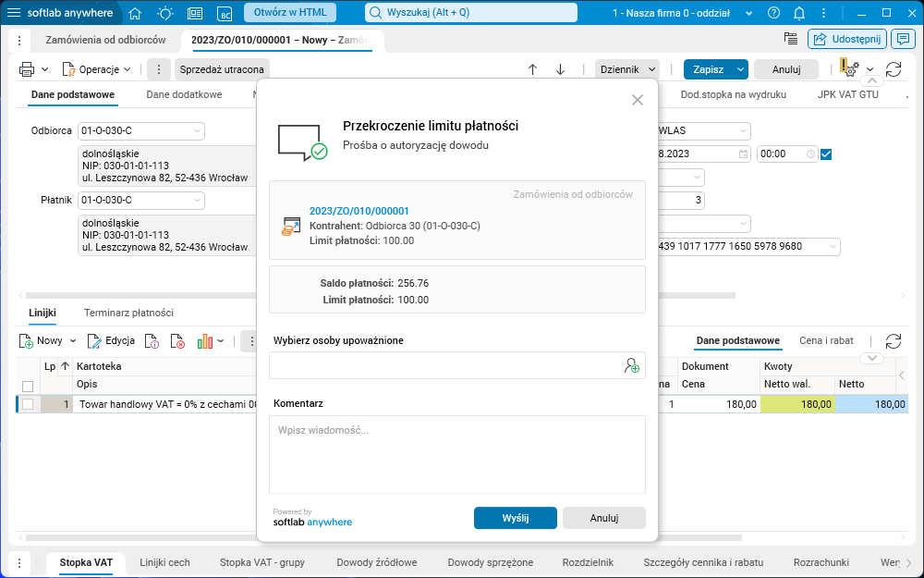Open notifications bell icon
This screenshot has width=924, height=578.
(x=799, y=13)
